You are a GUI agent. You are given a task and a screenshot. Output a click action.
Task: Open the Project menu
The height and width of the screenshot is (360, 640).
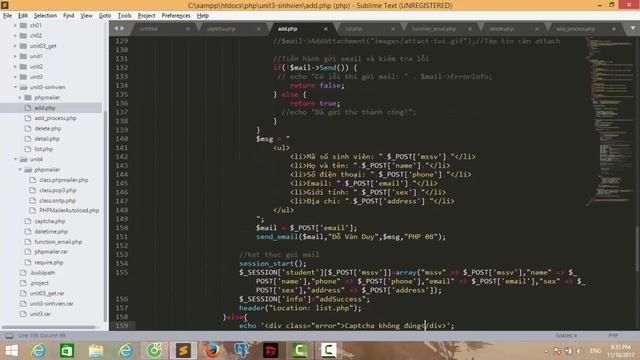click(146, 16)
